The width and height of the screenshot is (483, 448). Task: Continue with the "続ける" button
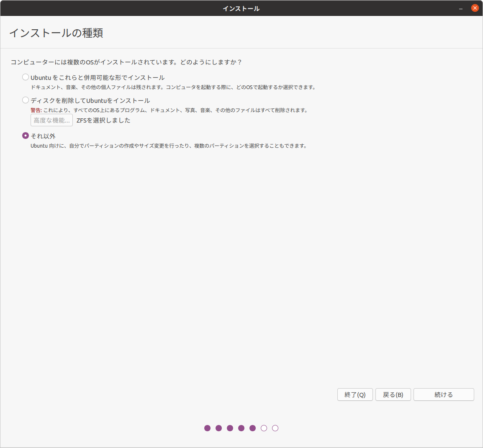coord(444,394)
